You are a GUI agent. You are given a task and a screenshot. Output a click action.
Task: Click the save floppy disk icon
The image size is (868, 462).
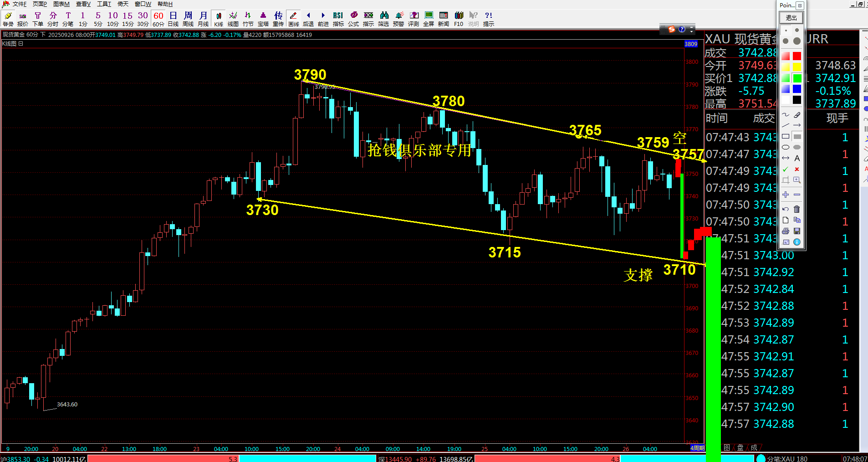[797, 231]
